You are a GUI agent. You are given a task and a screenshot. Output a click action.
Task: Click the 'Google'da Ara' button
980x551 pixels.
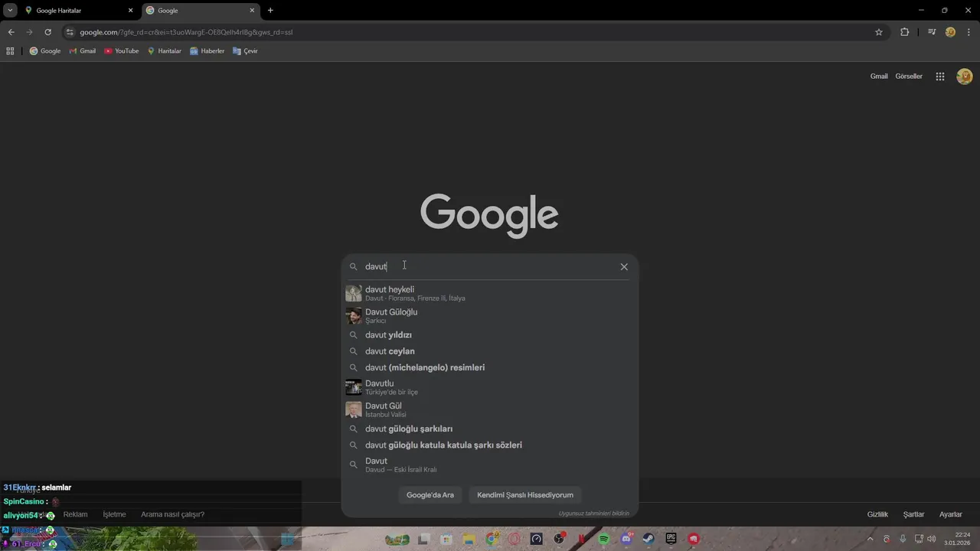click(x=430, y=495)
